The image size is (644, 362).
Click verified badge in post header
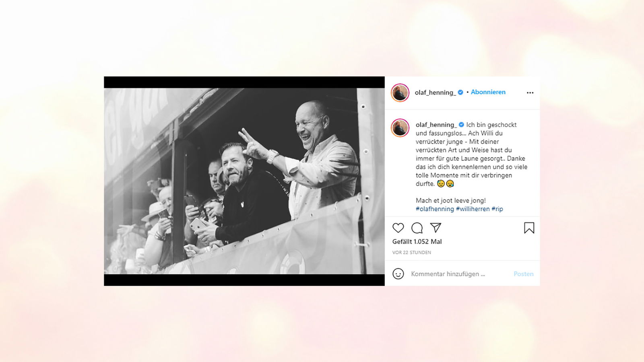pos(460,92)
